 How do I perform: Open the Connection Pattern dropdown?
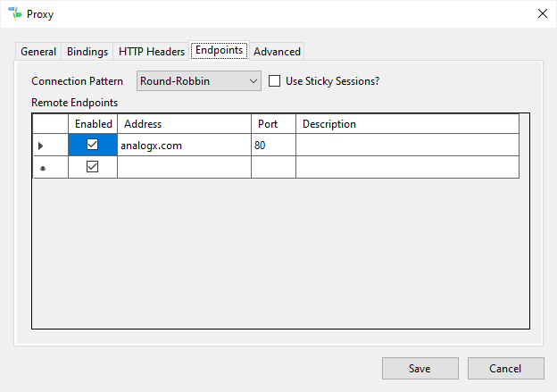click(198, 81)
